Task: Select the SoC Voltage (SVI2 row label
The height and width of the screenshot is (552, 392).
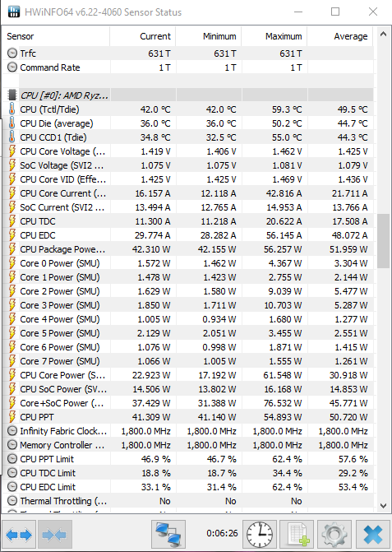Action: (x=62, y=165)
